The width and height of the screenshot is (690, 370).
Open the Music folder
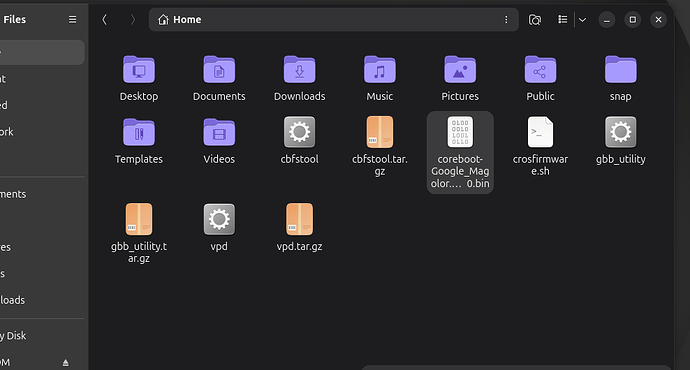pyautogui.click(x=379, y=78)
